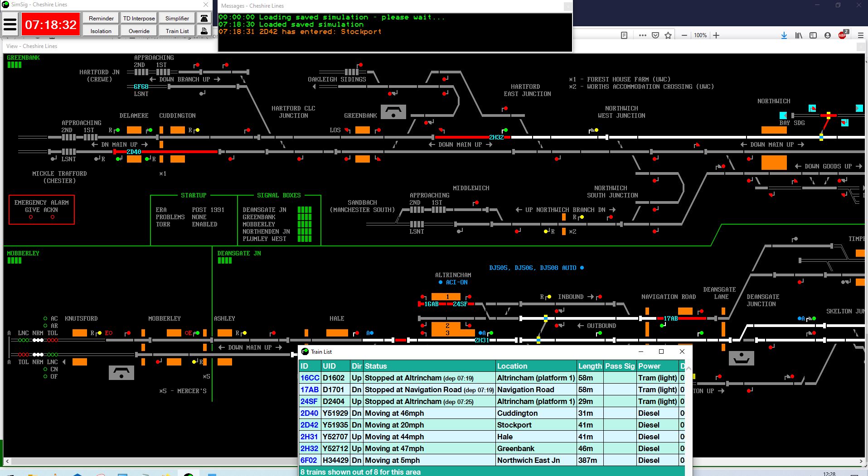Select CN mode circle near Knutsford
The height and width of the screenshot is (476, 868).
[45, 369]
